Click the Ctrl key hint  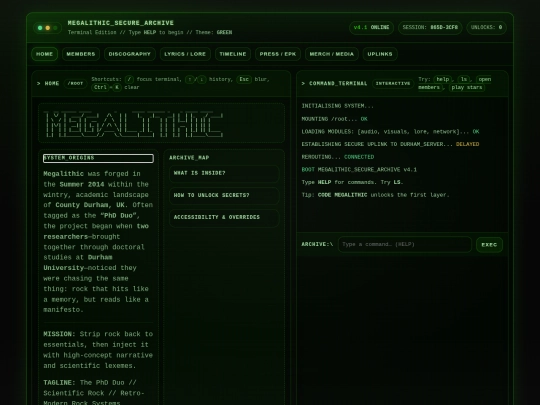[x=100, y=87]
